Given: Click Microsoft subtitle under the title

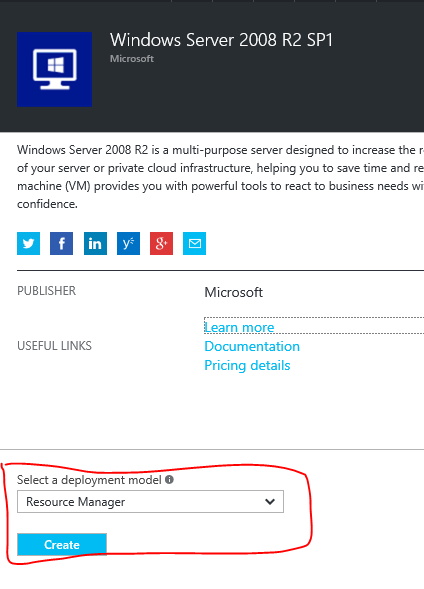Looking at the screenshot, I should click(132, 59).
